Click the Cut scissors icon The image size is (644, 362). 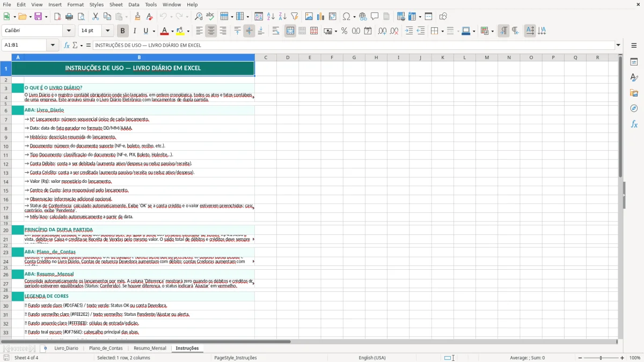[96, 17]
